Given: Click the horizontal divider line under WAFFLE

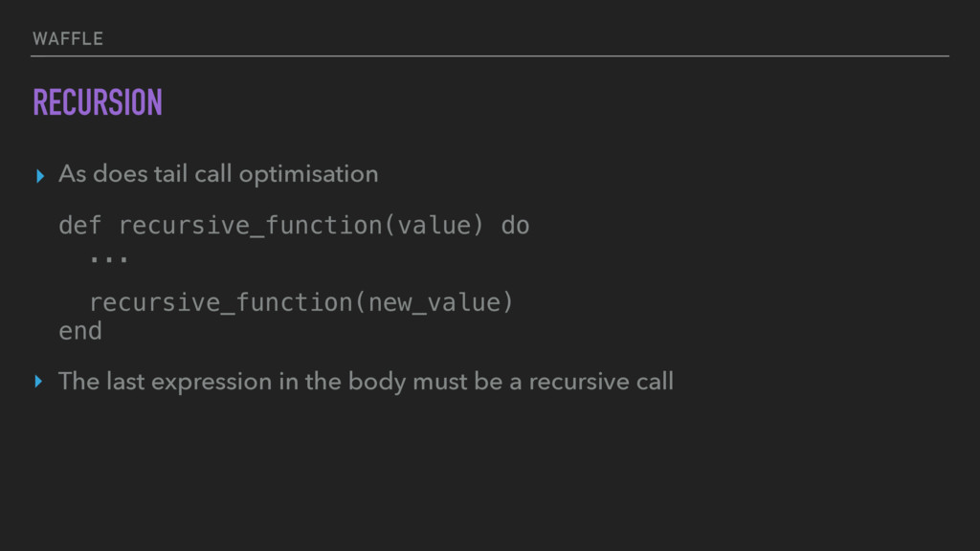Looking at the screenshot, I should [x=490, y=56].
